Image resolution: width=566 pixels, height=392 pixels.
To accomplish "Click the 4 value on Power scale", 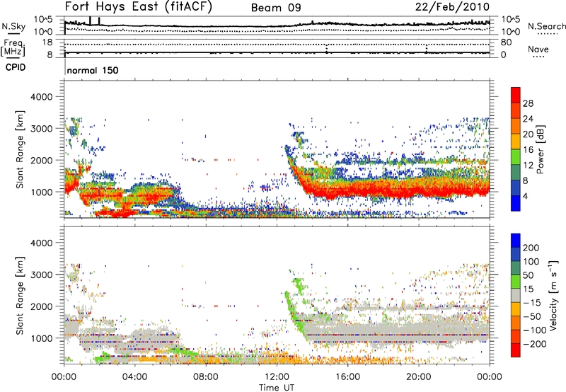I will click(525, 196).
